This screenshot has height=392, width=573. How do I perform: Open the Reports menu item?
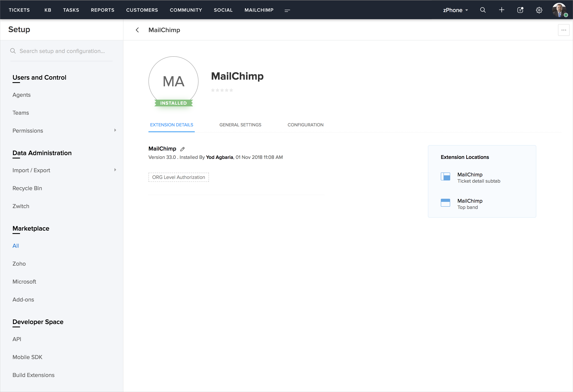103,10
